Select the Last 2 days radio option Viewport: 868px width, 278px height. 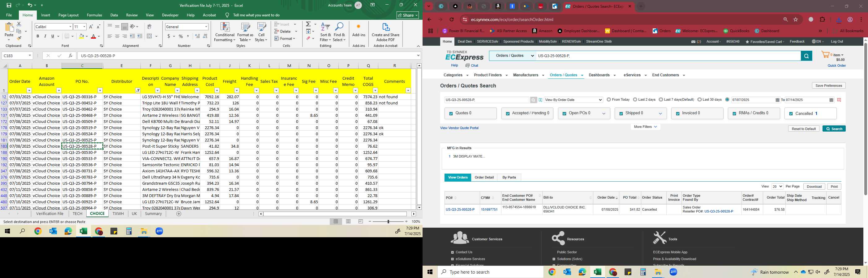(635, 100)
